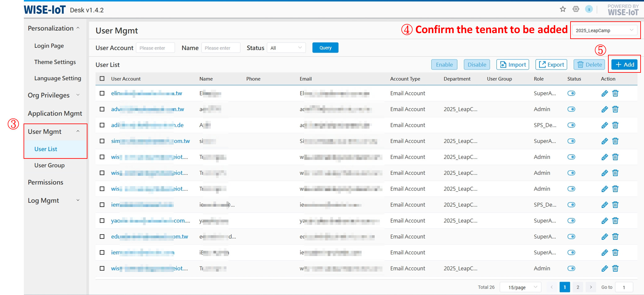Delete the last user row on the page
This screenshot has height=295, width=644.
pos(615,268)
